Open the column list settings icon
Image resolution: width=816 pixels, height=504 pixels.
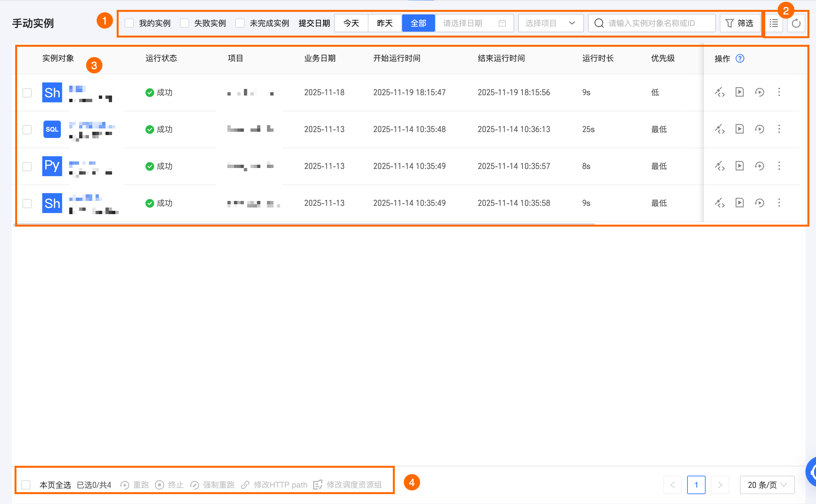[773, 23]
